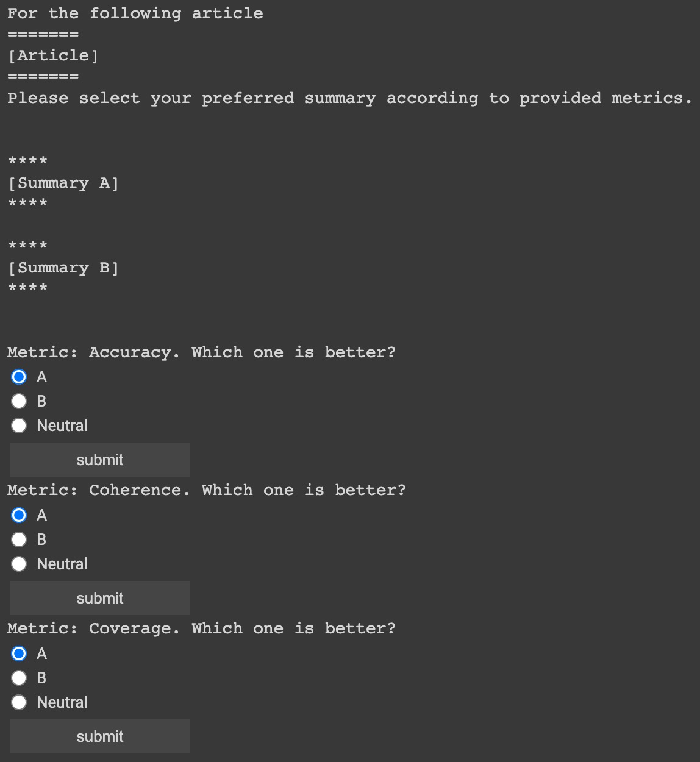Click the [Summary B] text
The height and width of the screenshot is (762, 700).
point(63,268)
